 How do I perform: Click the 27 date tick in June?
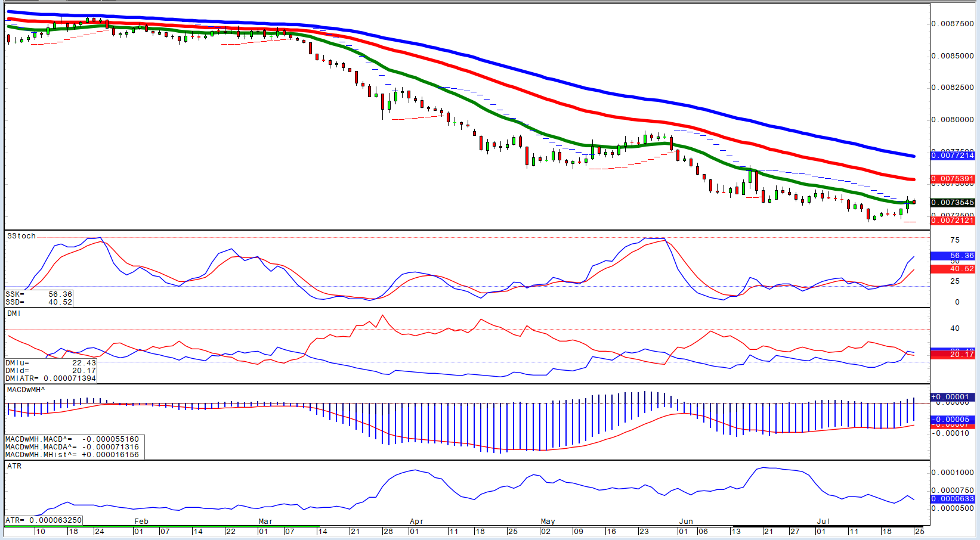pos(794,532)
